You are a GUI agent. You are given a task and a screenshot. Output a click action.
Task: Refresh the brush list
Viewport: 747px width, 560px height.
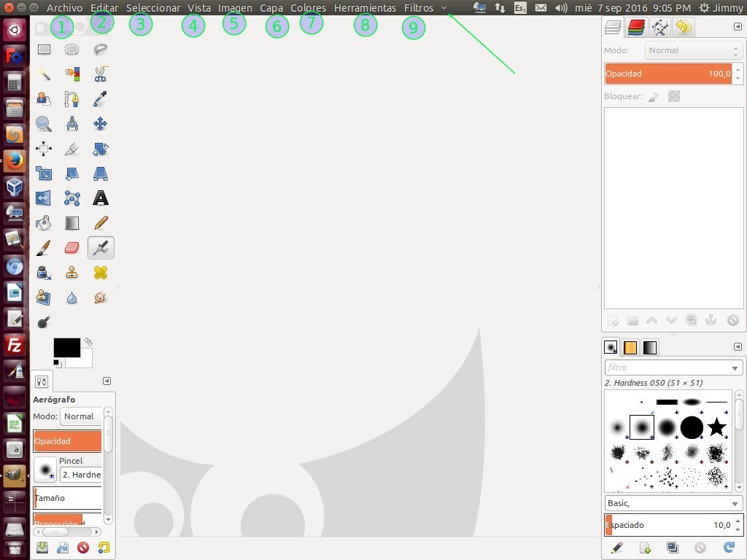(729, 548)
